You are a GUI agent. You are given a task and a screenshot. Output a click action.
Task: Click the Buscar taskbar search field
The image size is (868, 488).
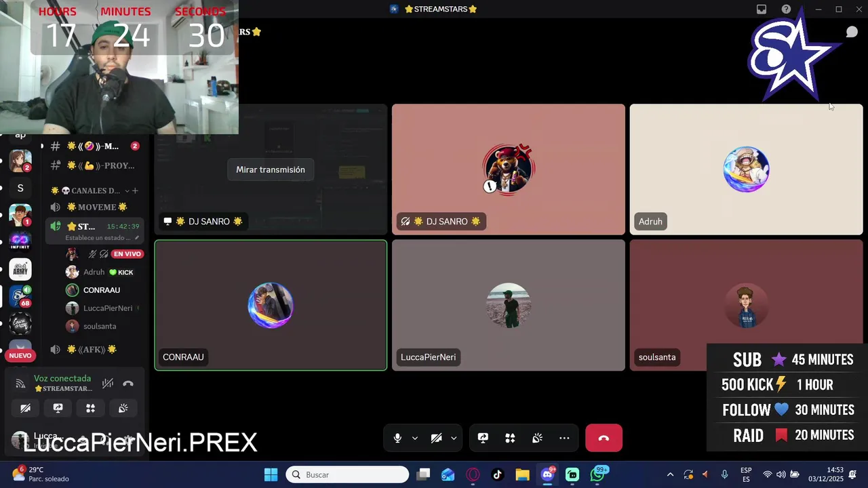coord(348,474)
